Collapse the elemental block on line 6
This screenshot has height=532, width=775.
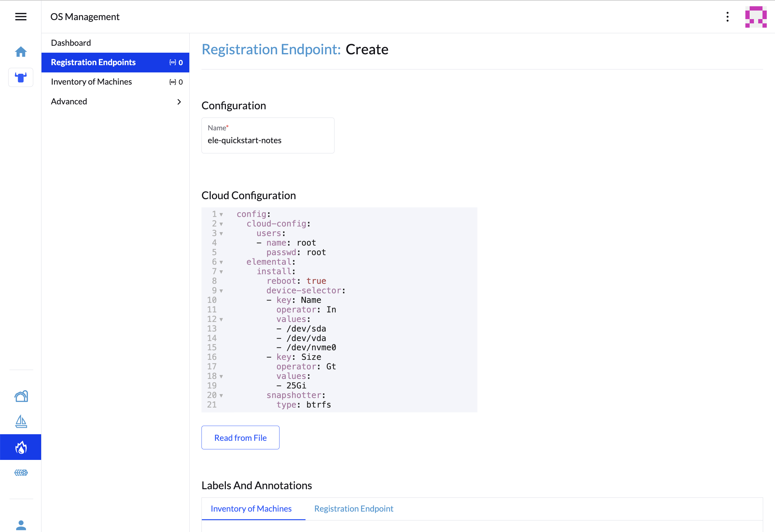coord(221,262)
